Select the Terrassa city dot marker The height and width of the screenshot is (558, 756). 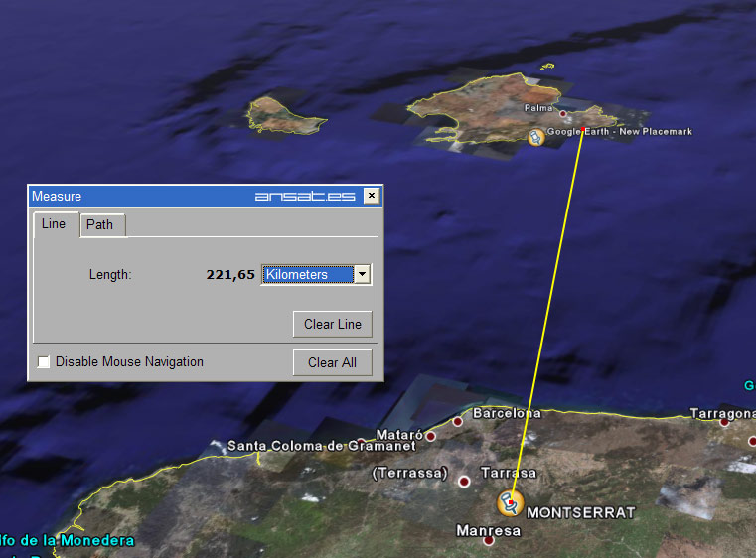coord(464,482)
